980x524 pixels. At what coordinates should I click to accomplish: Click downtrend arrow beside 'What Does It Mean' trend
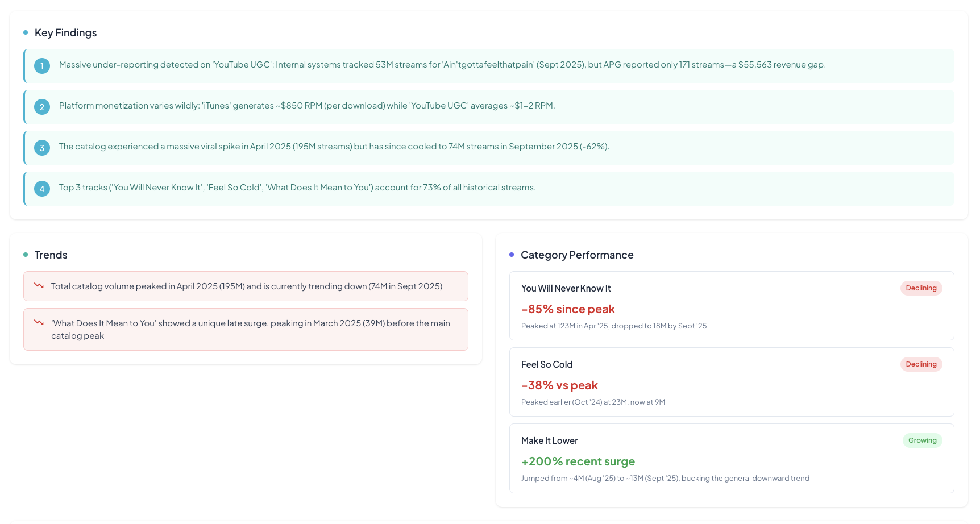pos(39,323)
